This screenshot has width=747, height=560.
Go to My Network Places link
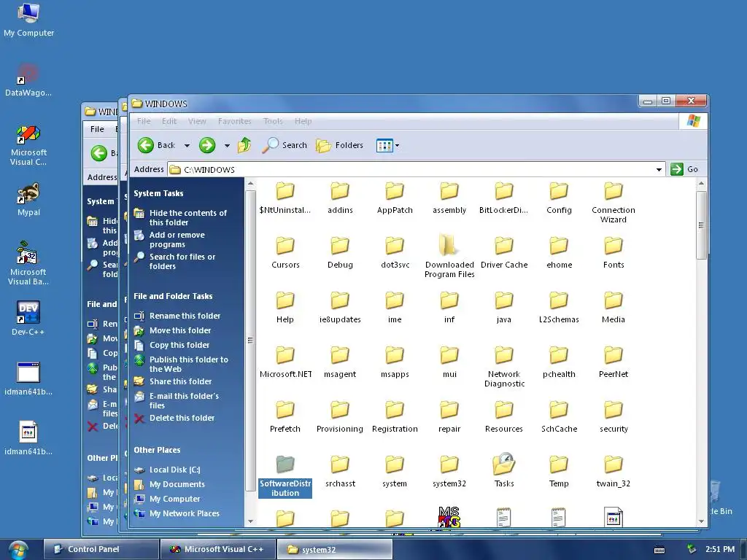185,514
